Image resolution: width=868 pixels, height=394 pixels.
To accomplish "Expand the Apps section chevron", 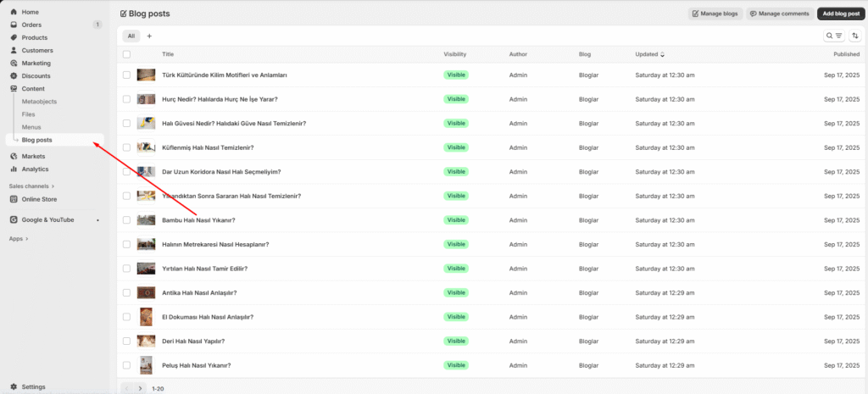I will (26, 239).
